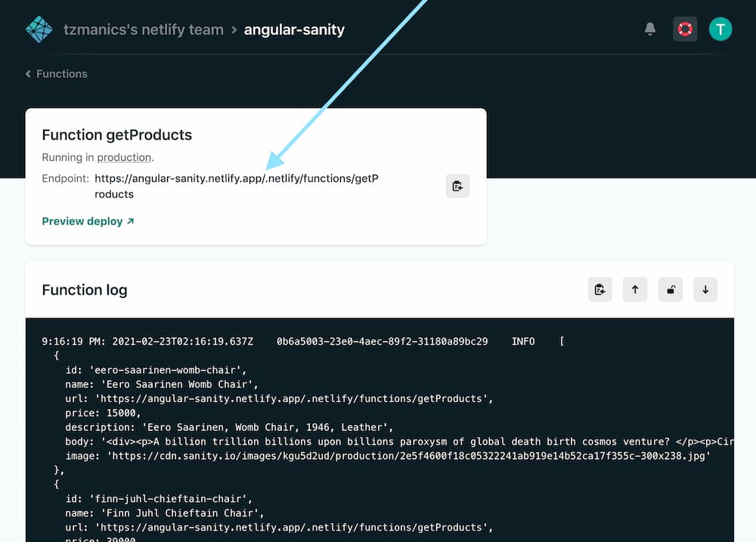Click the Function getProducts heading
The image size is (756, 542).
[117, 135]
